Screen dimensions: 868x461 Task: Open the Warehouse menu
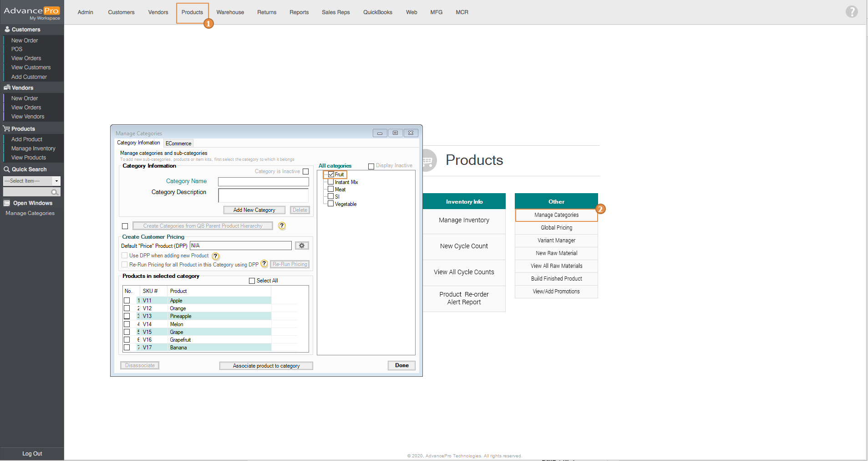230,12
